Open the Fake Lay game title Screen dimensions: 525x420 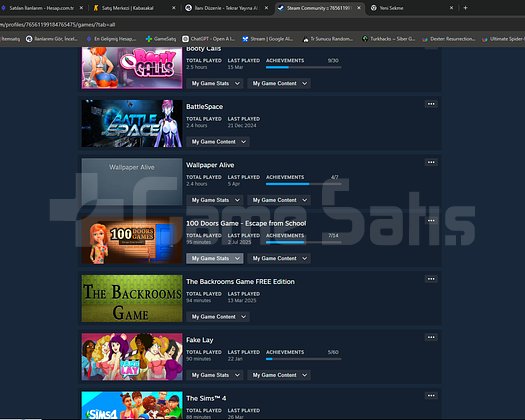[x=200, y=340]
